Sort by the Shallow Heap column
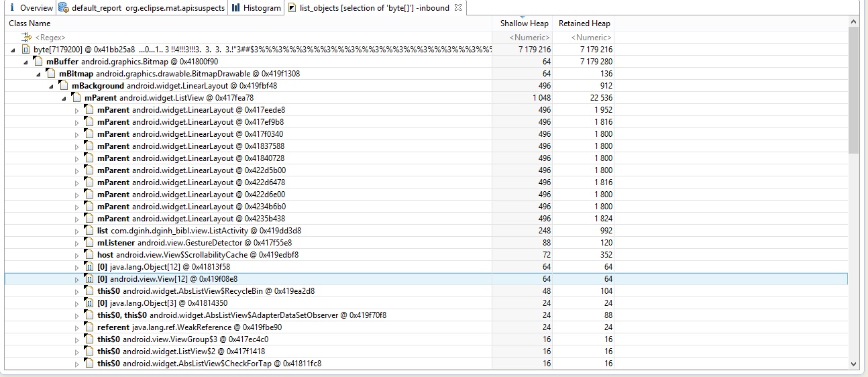 point(523,23)
